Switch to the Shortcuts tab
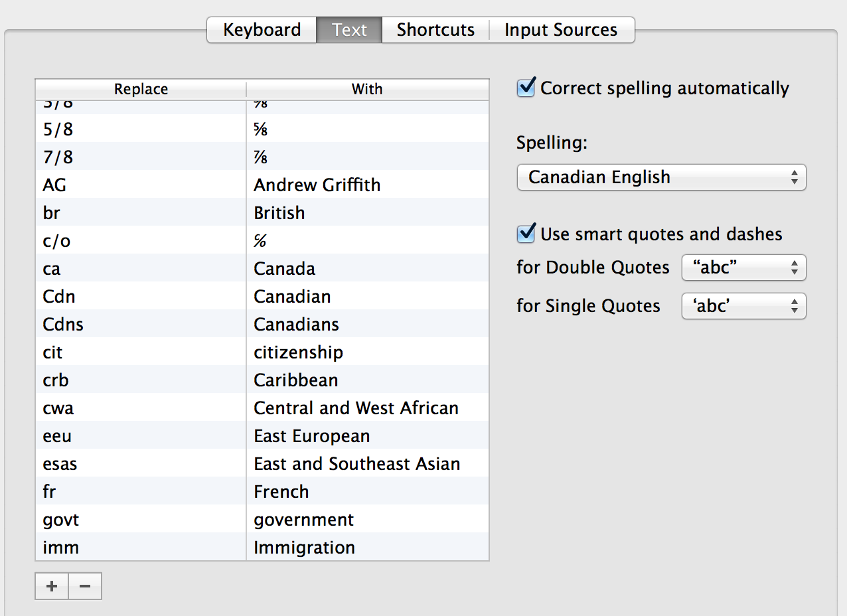This screenshot has height=616, width=847. (x=435, y=30)
